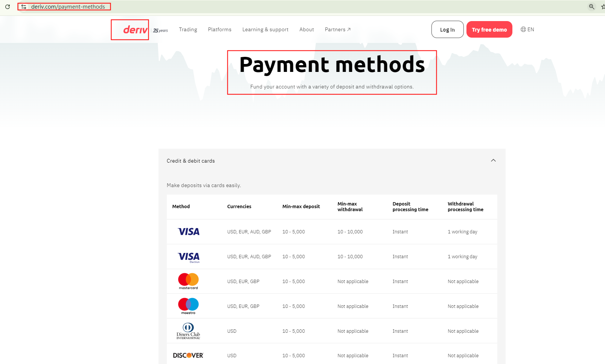Click Diners Club Instant deposit time
Screen dimensions: 605x364
(400, 331)
